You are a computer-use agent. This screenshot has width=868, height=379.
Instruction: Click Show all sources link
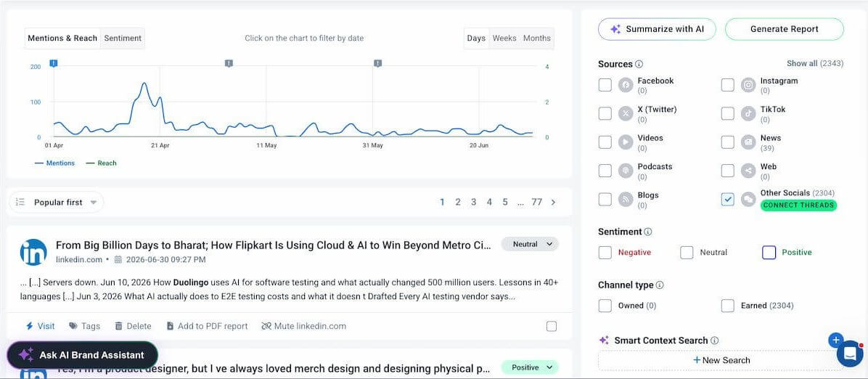815,64
